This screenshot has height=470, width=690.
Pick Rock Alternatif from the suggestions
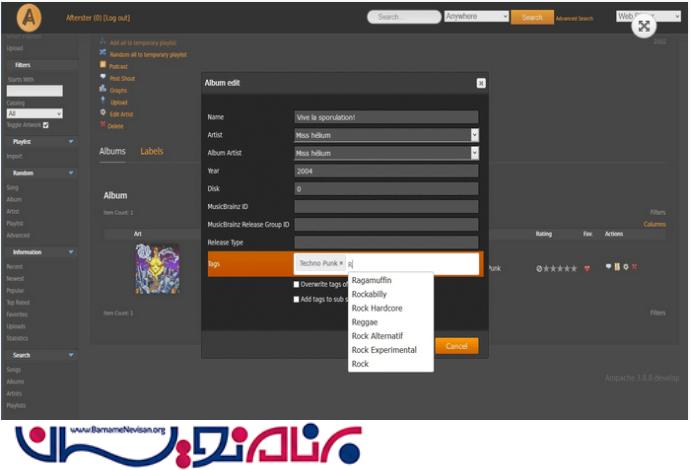tap(377, 336)
